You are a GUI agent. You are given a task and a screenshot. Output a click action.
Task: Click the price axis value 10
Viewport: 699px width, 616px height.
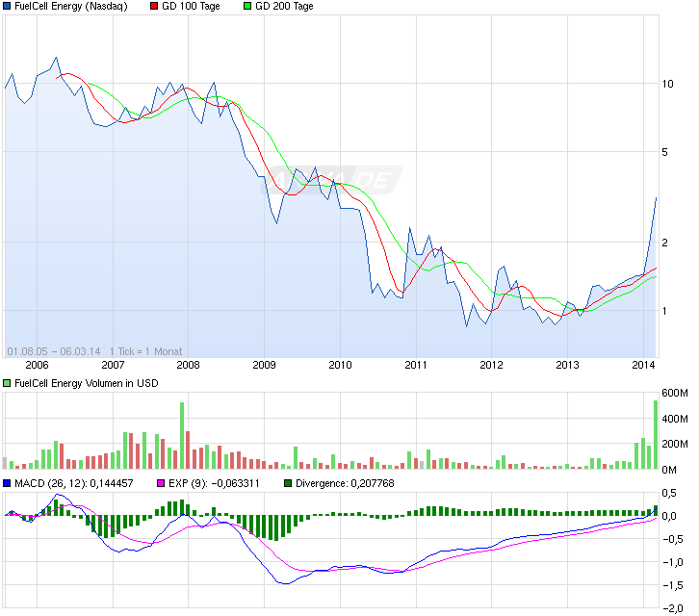click(x=668, y=84)
